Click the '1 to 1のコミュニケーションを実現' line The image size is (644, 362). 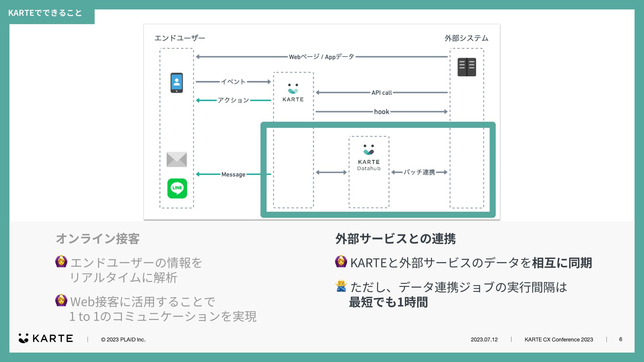pyautogui.click(x=163, y=316)
